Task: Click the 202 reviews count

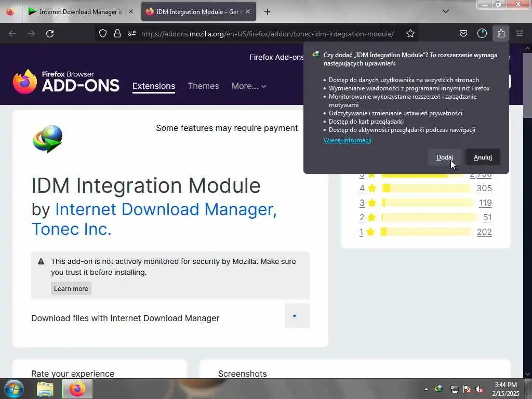Action: (484, 232)
